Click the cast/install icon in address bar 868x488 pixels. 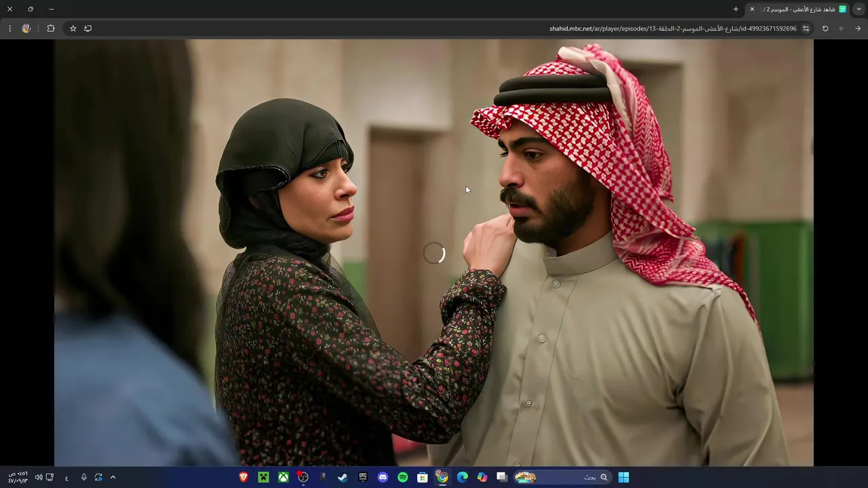(87, 28)
